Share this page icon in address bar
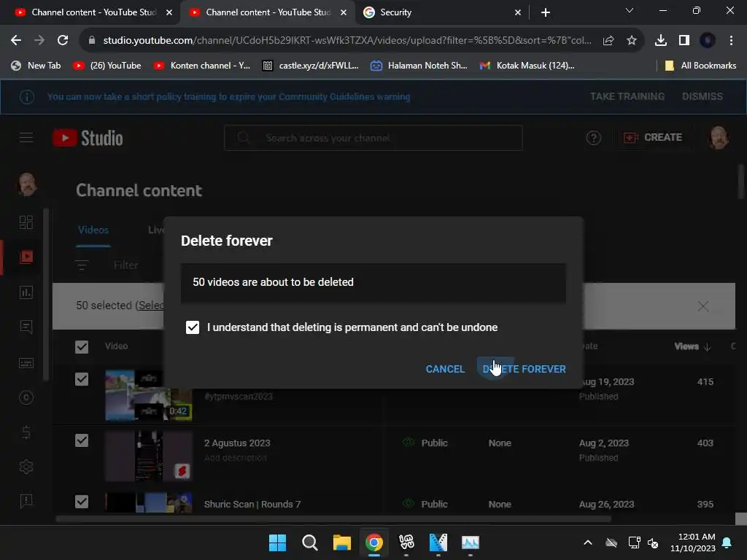747x560 pixels. [608, 41]
